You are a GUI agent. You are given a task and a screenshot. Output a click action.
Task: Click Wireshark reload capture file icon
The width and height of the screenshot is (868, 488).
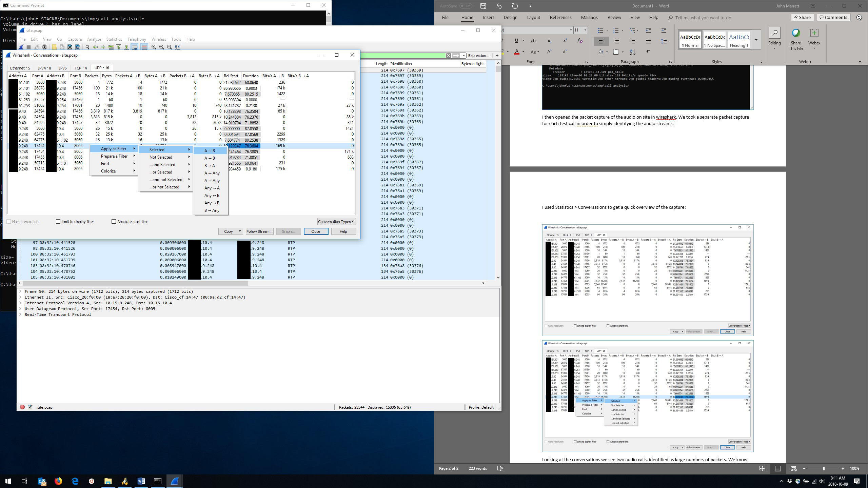[x=78, y=47]
